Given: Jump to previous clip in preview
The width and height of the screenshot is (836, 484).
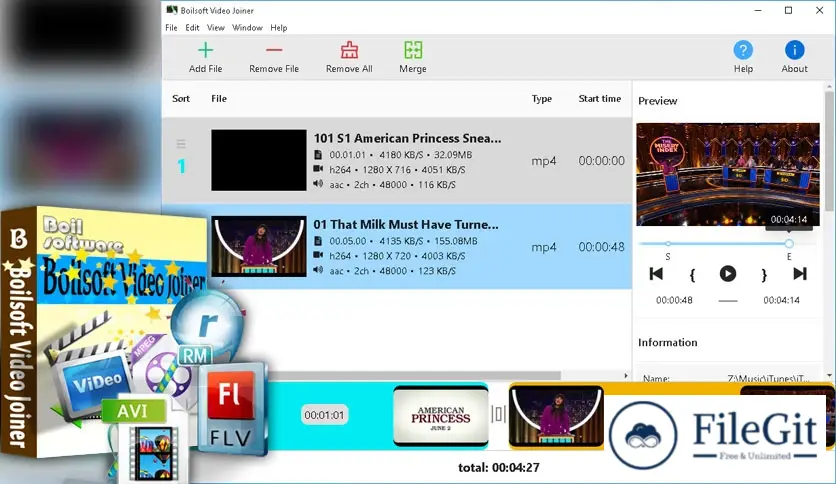Looking at the screenshot, I should 656,274.
